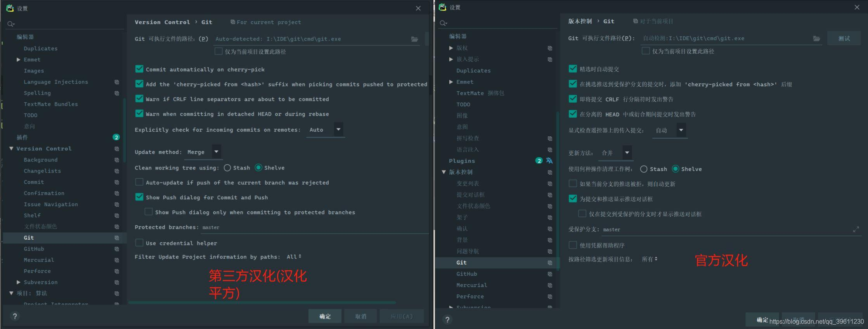
Task: Click the expand icon in right protected branches field
Action: 856,230
